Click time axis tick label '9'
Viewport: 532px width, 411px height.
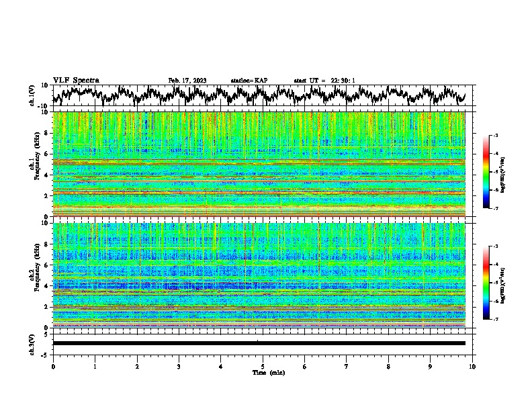[x=430, y=367]
